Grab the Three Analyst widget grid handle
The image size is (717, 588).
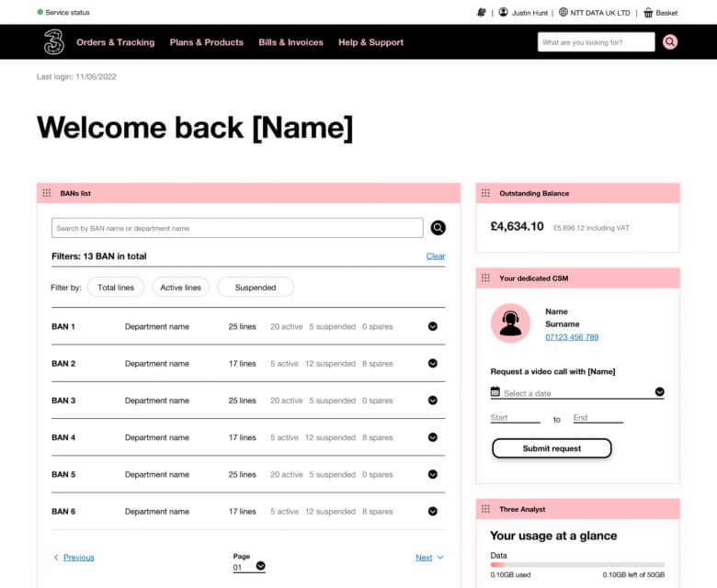click(485, 508)
